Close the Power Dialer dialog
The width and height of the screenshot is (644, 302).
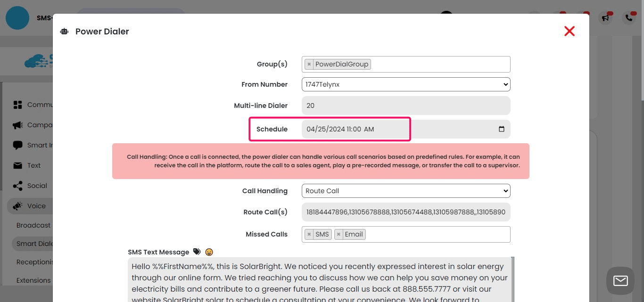point(570,31)
